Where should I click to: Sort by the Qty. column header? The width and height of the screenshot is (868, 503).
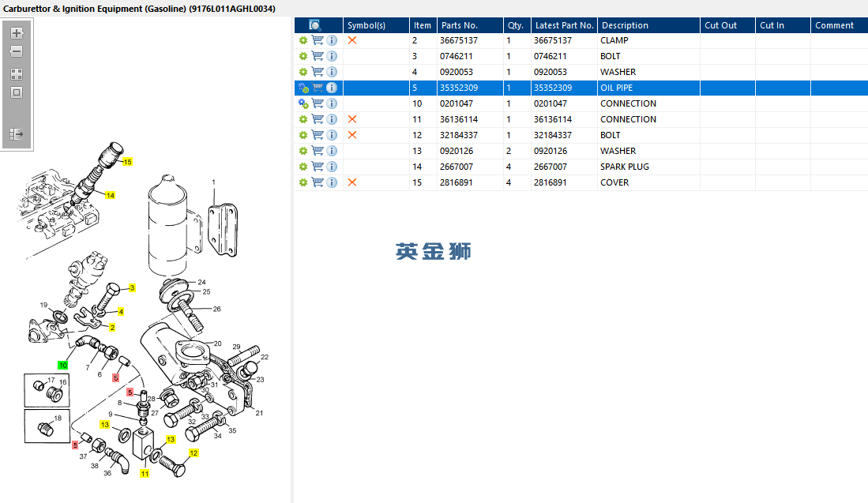point(517,25)
